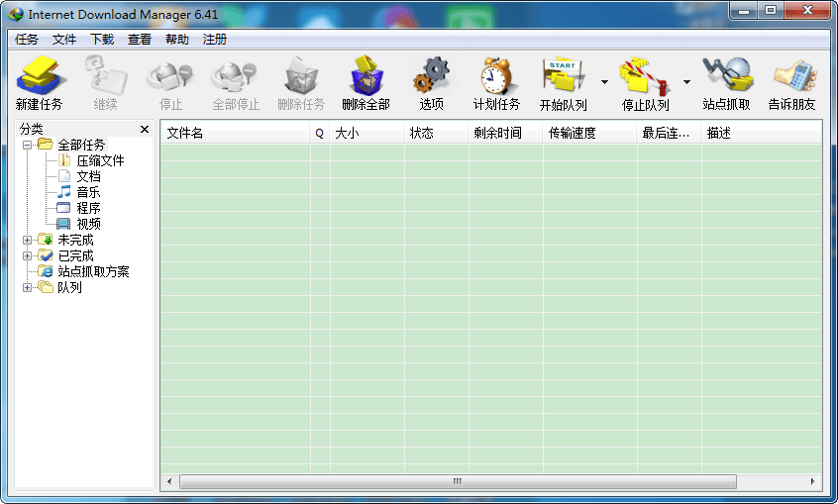Collapse the 全部任务 tree node
The height and width of the screenshot is (504, 838).
pos(28,145)
